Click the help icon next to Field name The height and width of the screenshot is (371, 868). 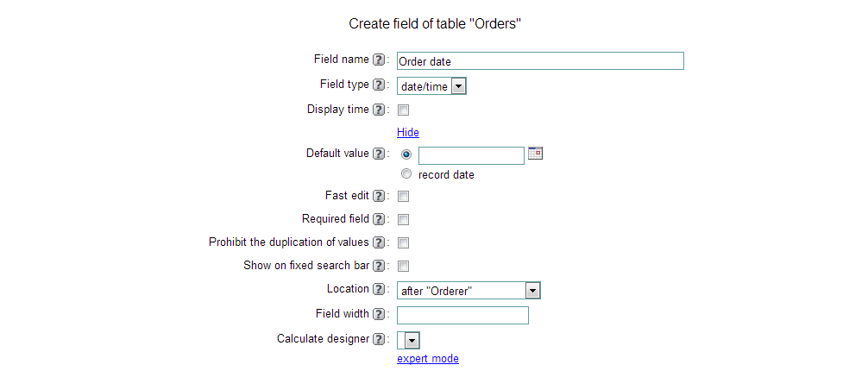[x=379, y=60]
